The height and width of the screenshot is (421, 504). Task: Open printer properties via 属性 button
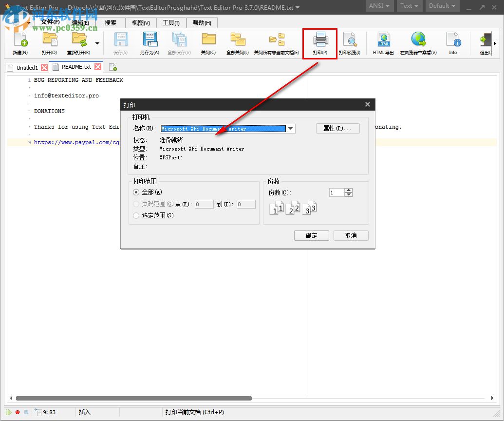(338, 129)
